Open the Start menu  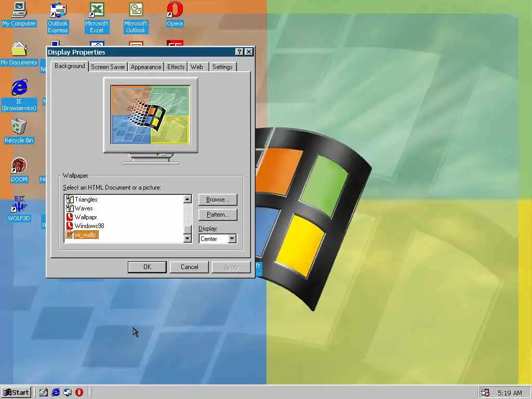(16, 392)
